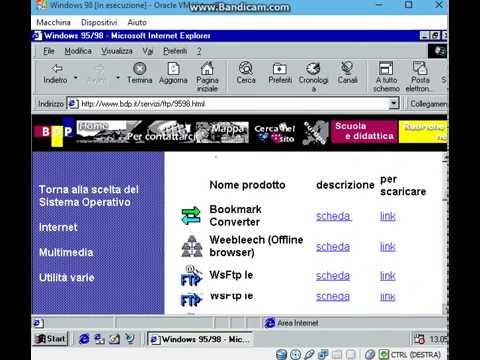The height and width of the screenshot is (360, 480).
Task: Open the Visualizza menu
Action: click(117, 51)
